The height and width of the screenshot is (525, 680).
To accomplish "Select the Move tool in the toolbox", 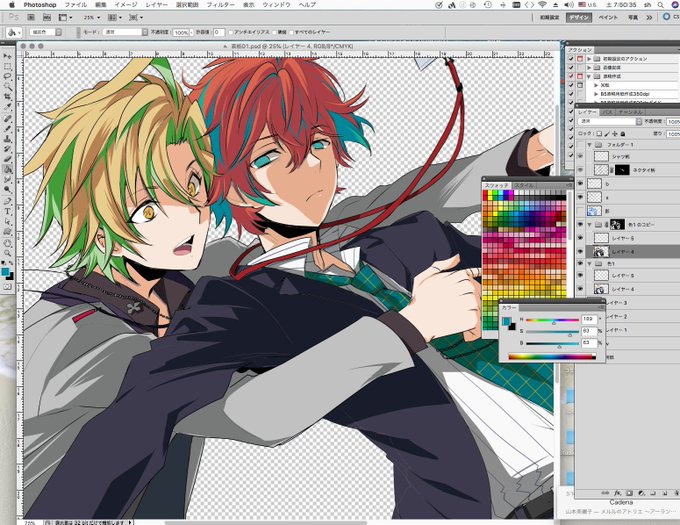I will pyautogui.click(x=7, y=56).
